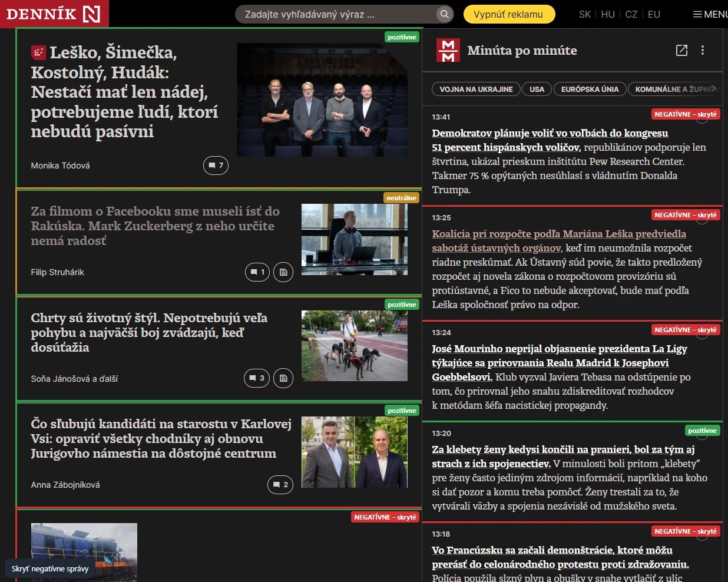
Task: Click the document icon on Chrty article
Action: click(283, 378)
